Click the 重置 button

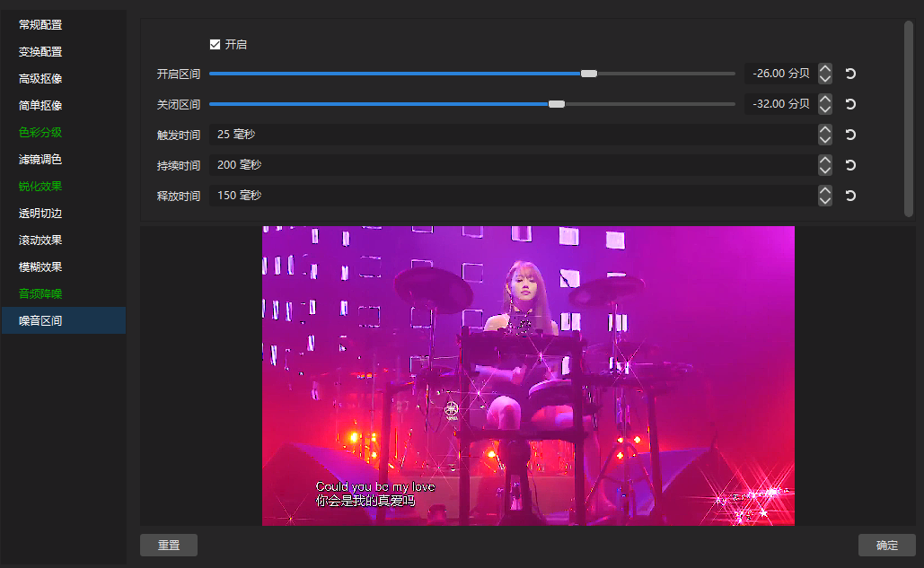[x=169, y=545]
